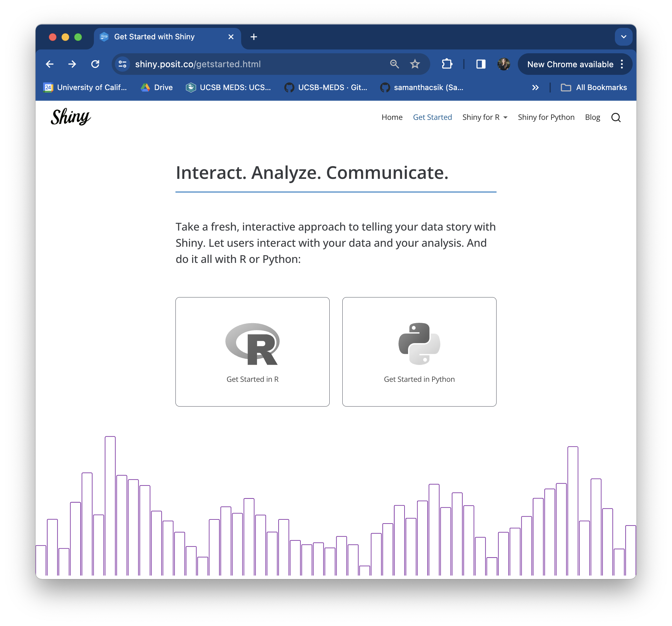
Task: Click the Get Started in Python card
Action: [x=419, y=352]
